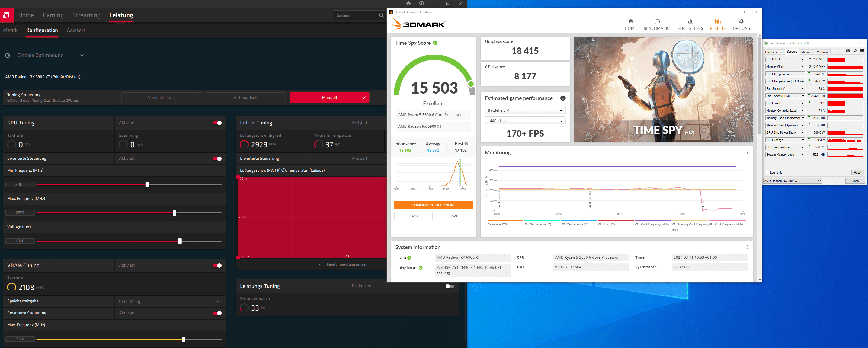
Task: Switch to the Advanced tab in GPU-Z
Action: [807, 52]
